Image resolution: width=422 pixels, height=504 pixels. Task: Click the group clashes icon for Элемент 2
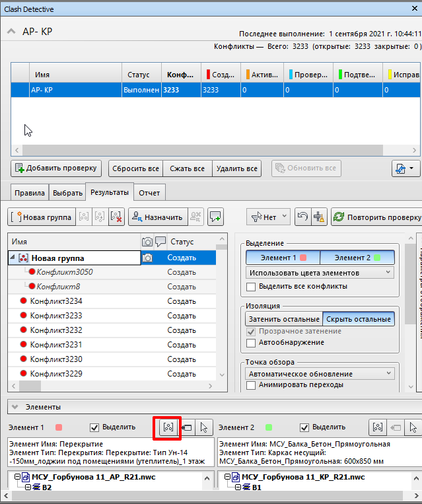pos(377,427)
